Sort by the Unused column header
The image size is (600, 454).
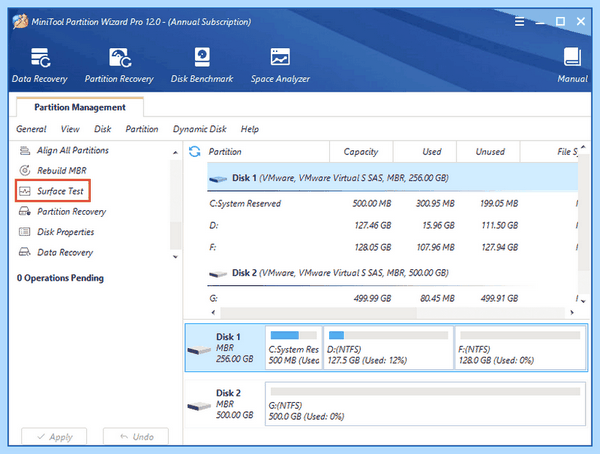coord(488,152)
